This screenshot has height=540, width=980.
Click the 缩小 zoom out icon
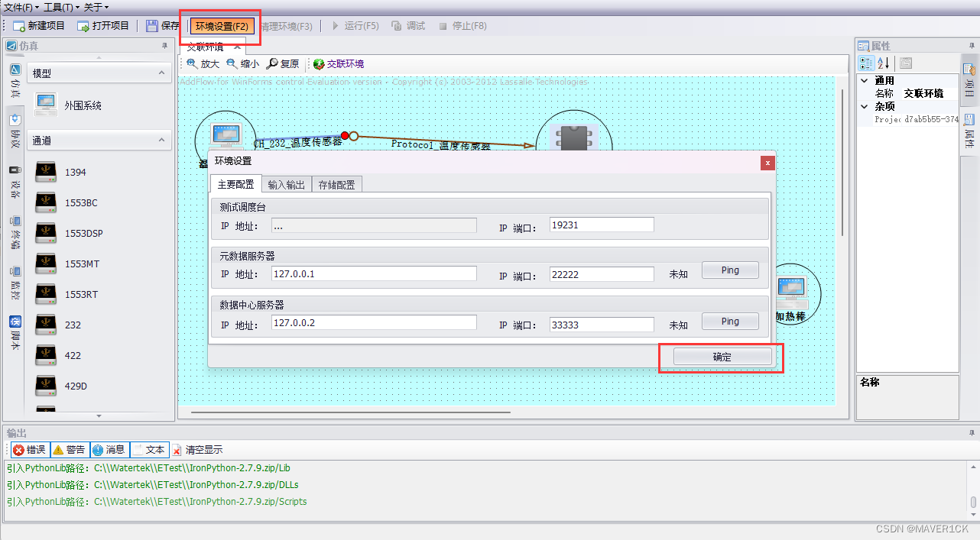(x=232, y=64)
